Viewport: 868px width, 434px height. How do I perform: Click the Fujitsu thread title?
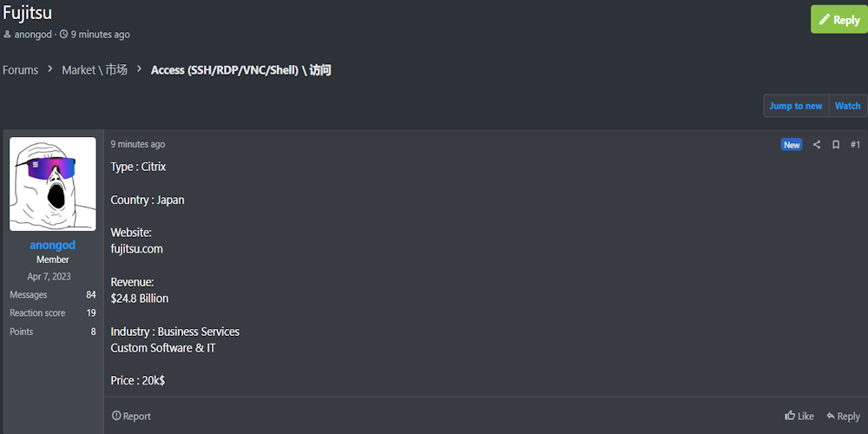[x=28, y=13]
